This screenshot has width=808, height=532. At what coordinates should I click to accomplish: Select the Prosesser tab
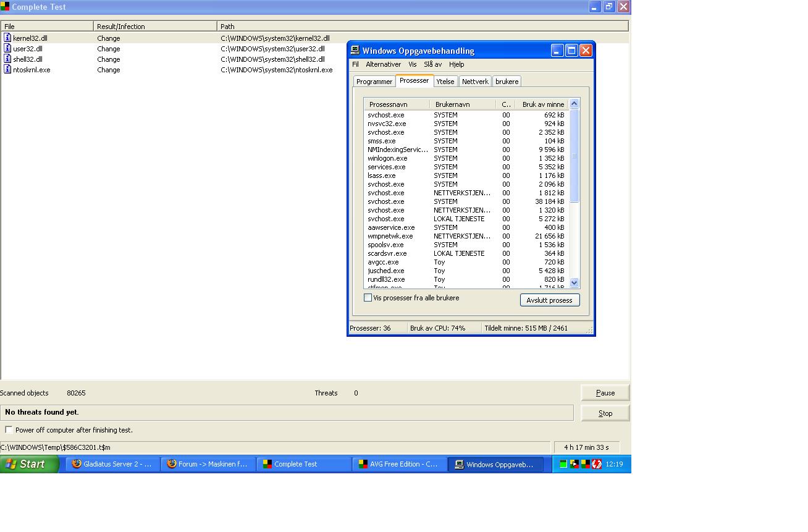point(414,80)
